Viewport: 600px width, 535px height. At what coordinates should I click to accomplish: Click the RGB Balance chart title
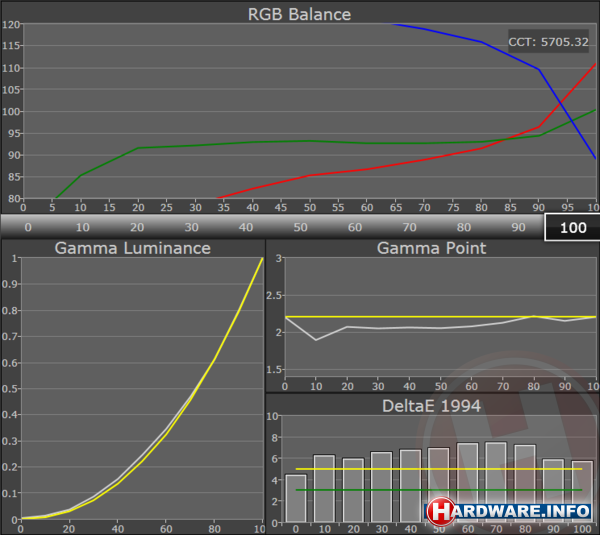pyautogui.click(x=299, y=13)
